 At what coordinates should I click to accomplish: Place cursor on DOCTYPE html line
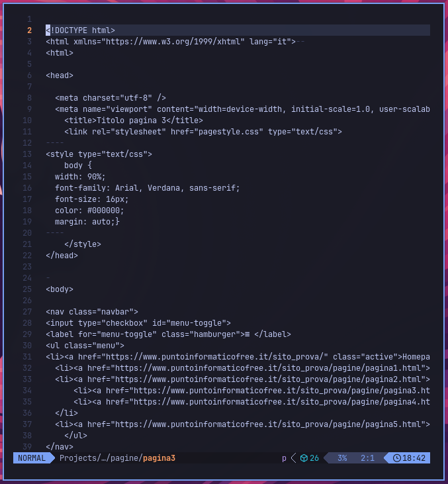point(238,30)
